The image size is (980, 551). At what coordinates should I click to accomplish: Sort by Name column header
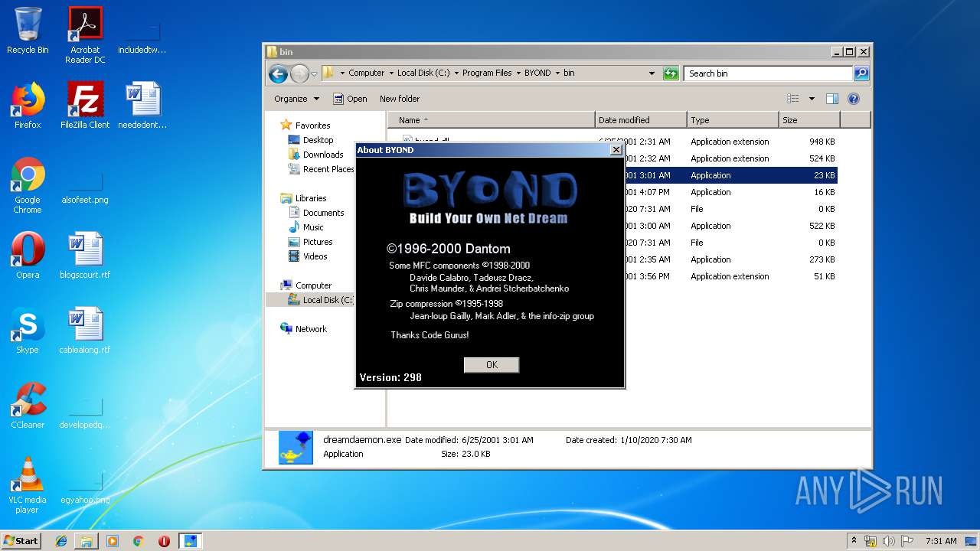(492, 120)
